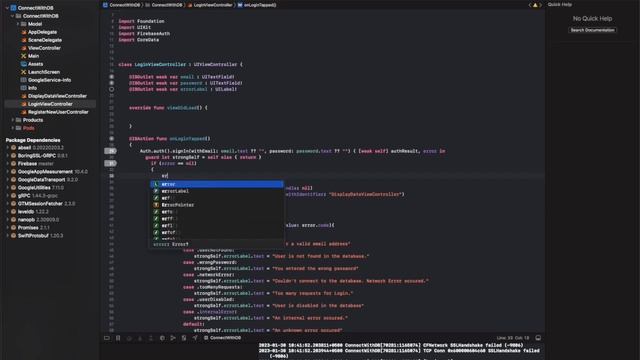Image resolution: width=640 pixels, height=360 pixels.
Task: Open DisplayDataViewController file
Action: [x=57, y=96]
